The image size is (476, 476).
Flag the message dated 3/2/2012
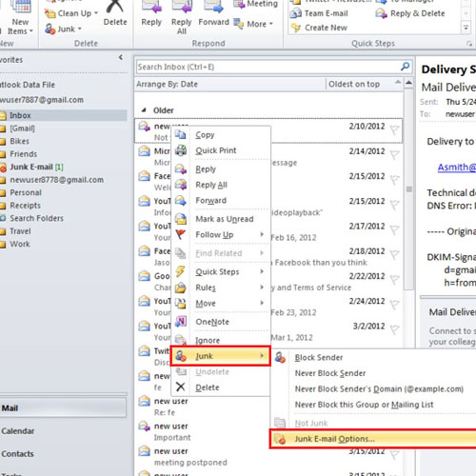tap(394, 330)
